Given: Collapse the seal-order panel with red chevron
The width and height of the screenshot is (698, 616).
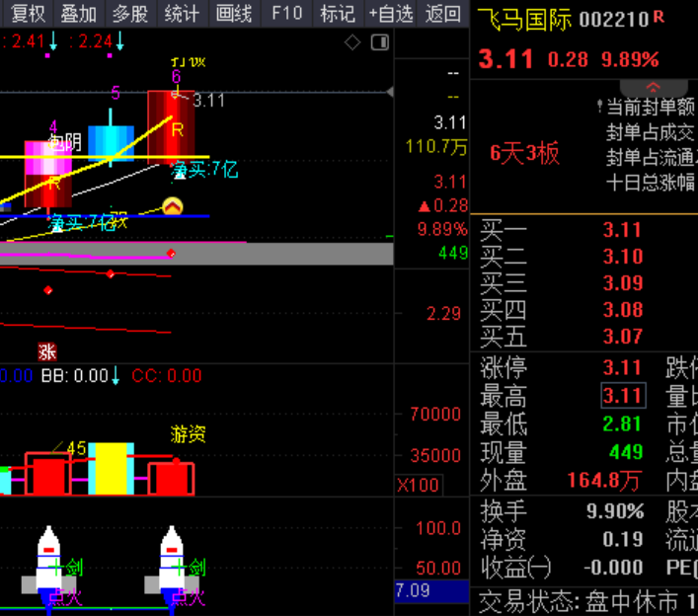Looking at the screenshot, I should (x=653, y=87).
